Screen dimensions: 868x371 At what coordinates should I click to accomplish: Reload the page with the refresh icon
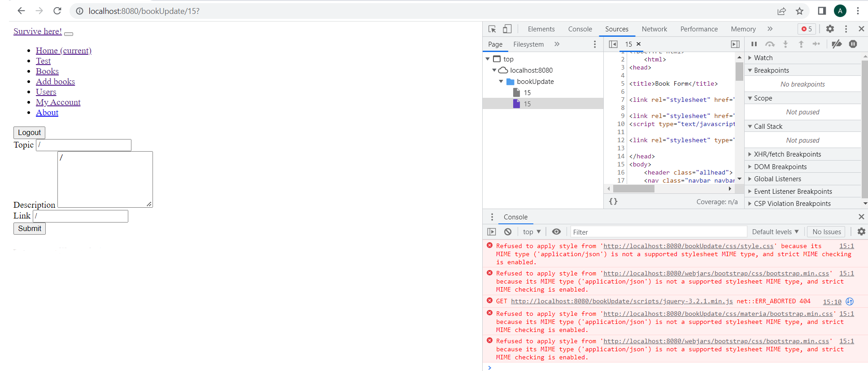(x=57, y=11)
